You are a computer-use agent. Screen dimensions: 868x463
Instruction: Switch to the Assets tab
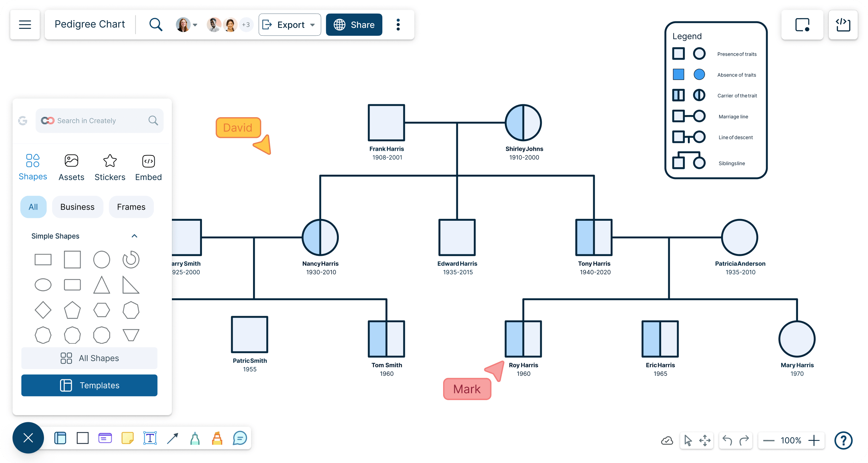[71, 167]
